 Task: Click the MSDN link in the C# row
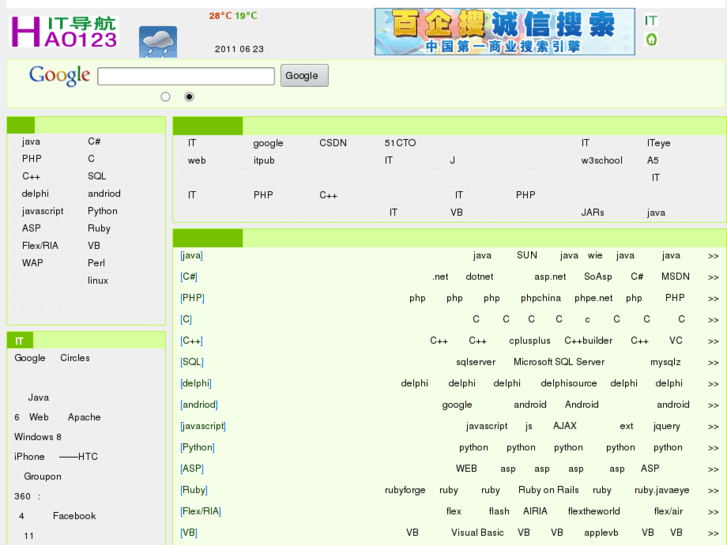tap(676, 276)
